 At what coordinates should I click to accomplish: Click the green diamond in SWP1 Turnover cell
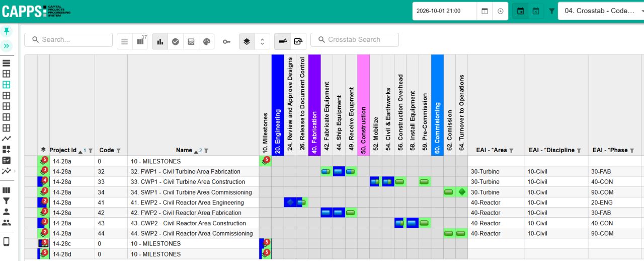click(x=462, y=192)
